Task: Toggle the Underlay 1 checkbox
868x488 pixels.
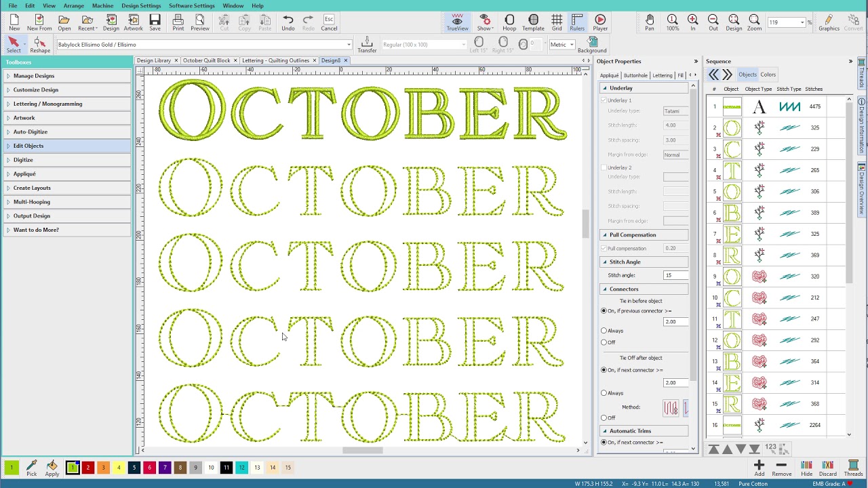Action: pyautogui.click(x=604, y=100)
